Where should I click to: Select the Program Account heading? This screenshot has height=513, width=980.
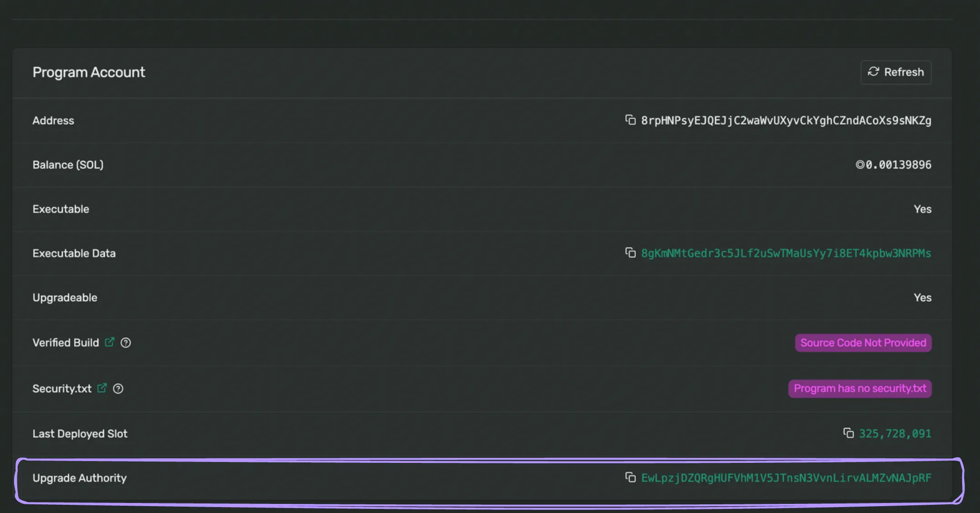[88, 72]
